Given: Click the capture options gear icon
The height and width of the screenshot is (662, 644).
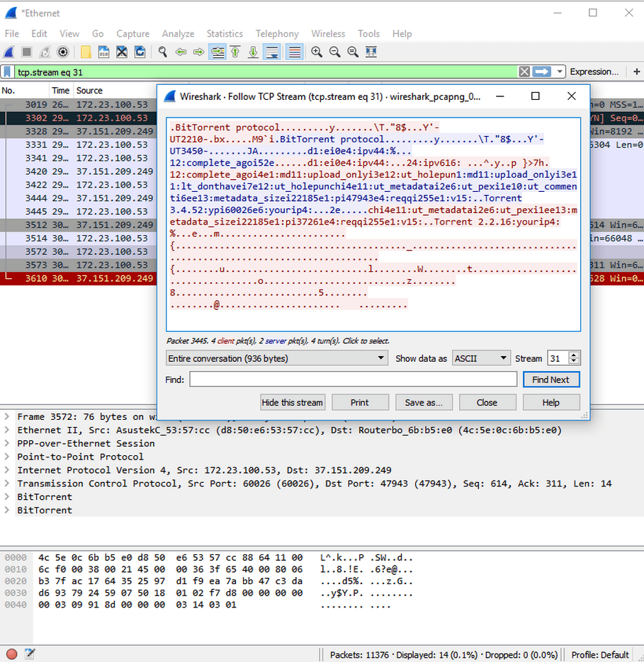Looking at the screenshot, I should [x=62, y=52].
